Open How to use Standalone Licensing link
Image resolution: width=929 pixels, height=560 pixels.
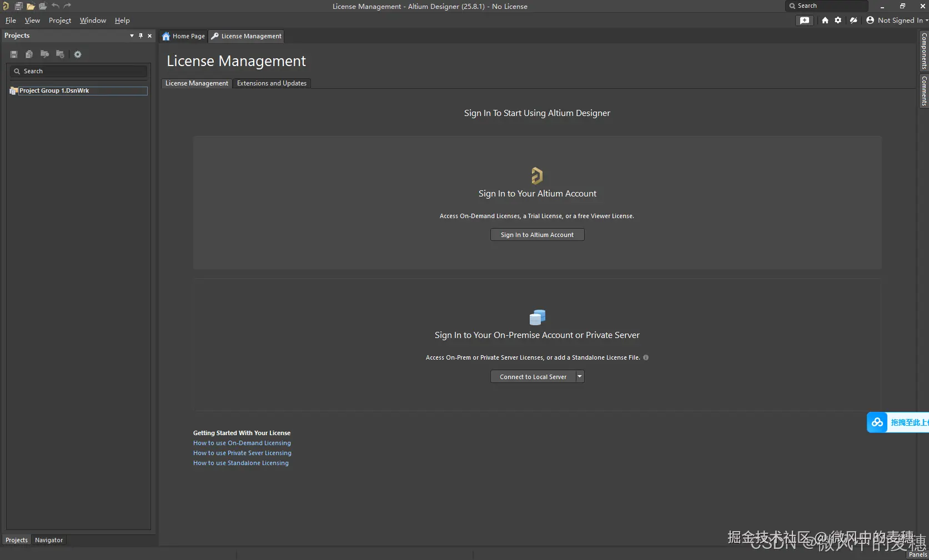coord(241,463)
